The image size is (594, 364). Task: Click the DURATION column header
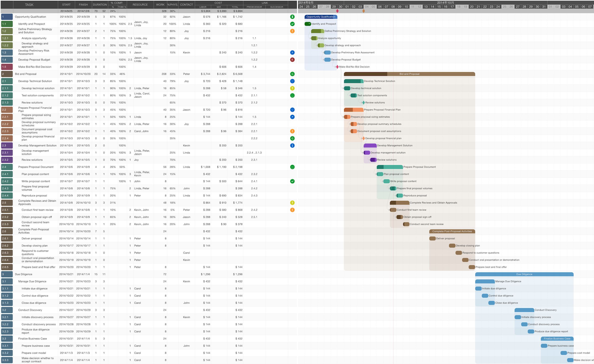[100, 5]
